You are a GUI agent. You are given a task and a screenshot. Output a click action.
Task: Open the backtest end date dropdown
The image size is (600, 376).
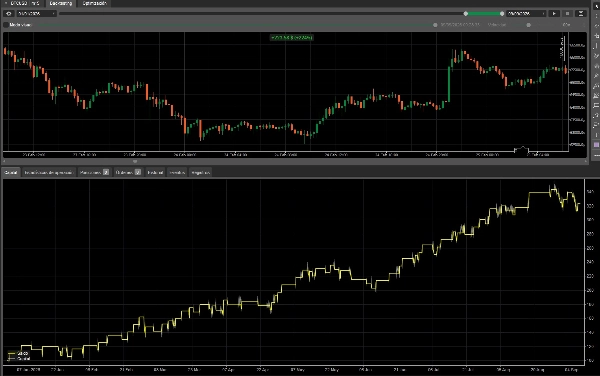tap(526, 13)
